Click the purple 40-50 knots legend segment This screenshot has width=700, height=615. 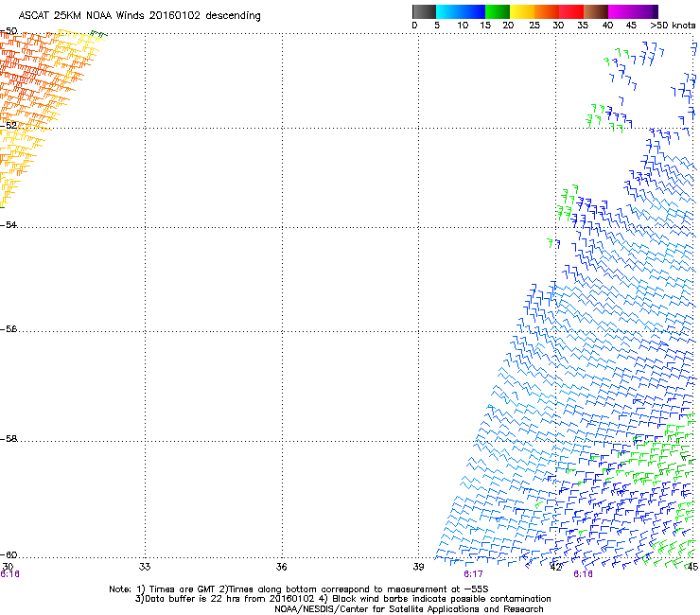pos(633,11)
